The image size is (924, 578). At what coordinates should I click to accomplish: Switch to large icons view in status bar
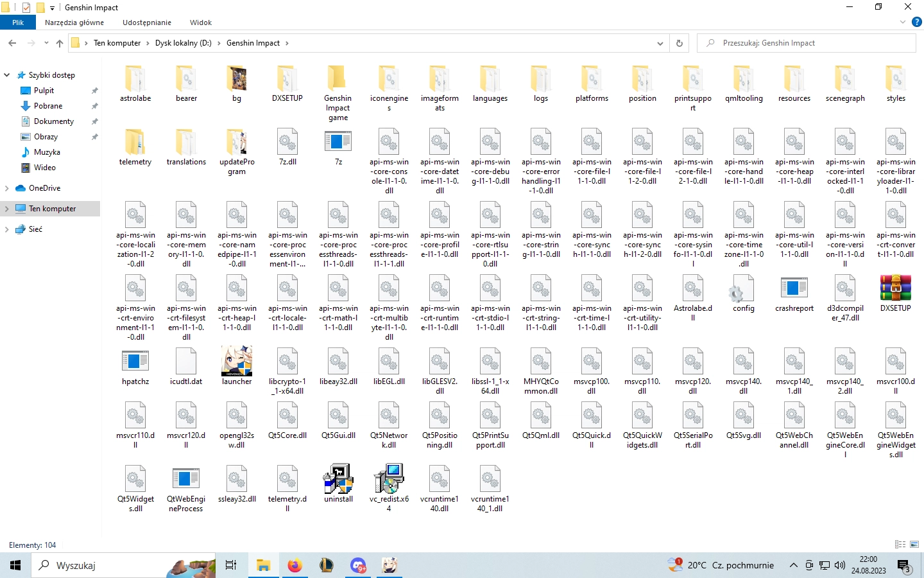[914, 545]
